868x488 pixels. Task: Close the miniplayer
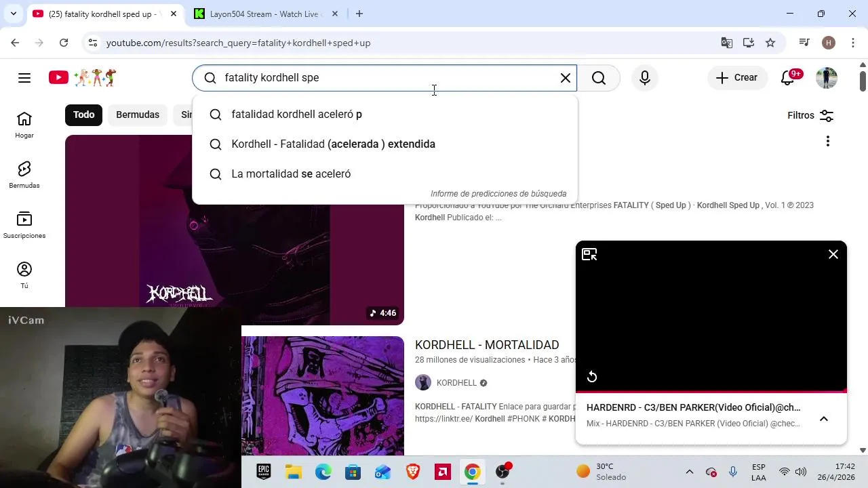point(833,254)
